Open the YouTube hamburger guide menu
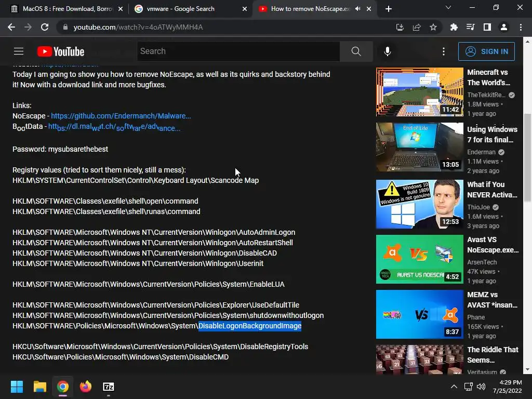Image resolution: width=532 pixels, height=399 pixels. [x=19, y=51]
